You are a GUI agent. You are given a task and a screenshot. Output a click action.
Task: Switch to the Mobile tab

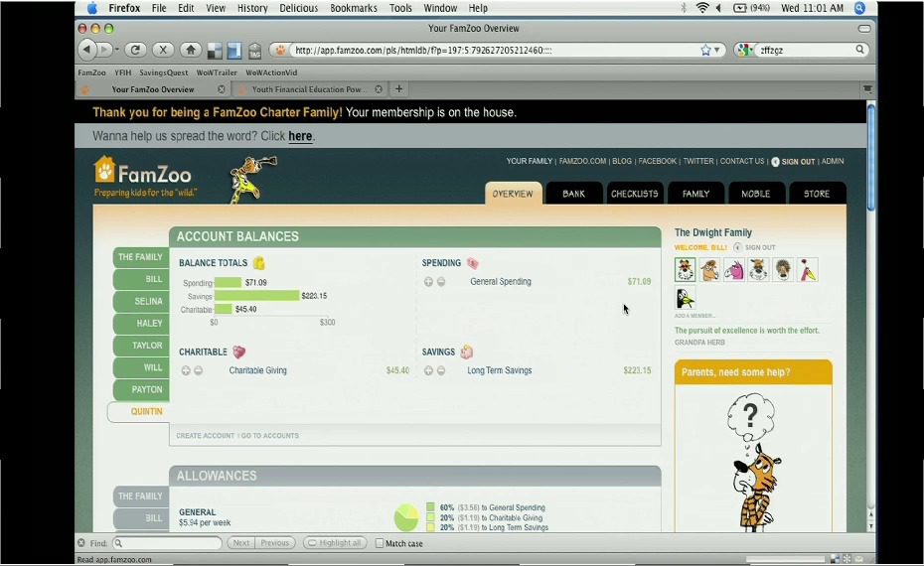click(x=756, y=194)
